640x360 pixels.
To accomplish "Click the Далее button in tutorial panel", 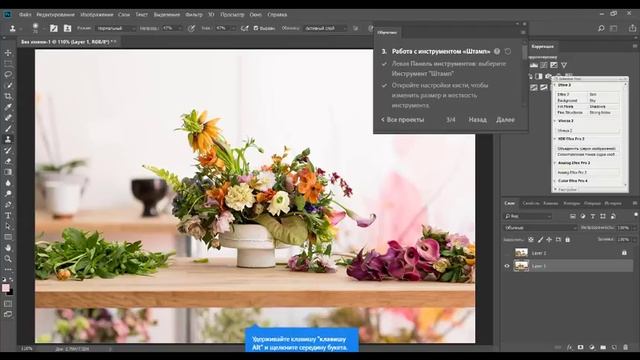I will pyautogui.click(x=505, y=120).
